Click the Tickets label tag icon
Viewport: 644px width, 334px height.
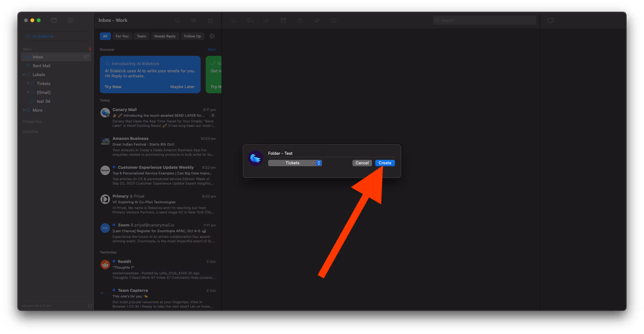tap(32, 83)
